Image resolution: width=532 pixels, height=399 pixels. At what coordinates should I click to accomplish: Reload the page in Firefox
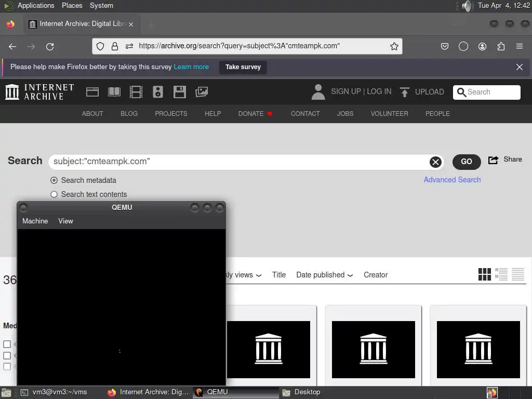(x=50, y=46)
